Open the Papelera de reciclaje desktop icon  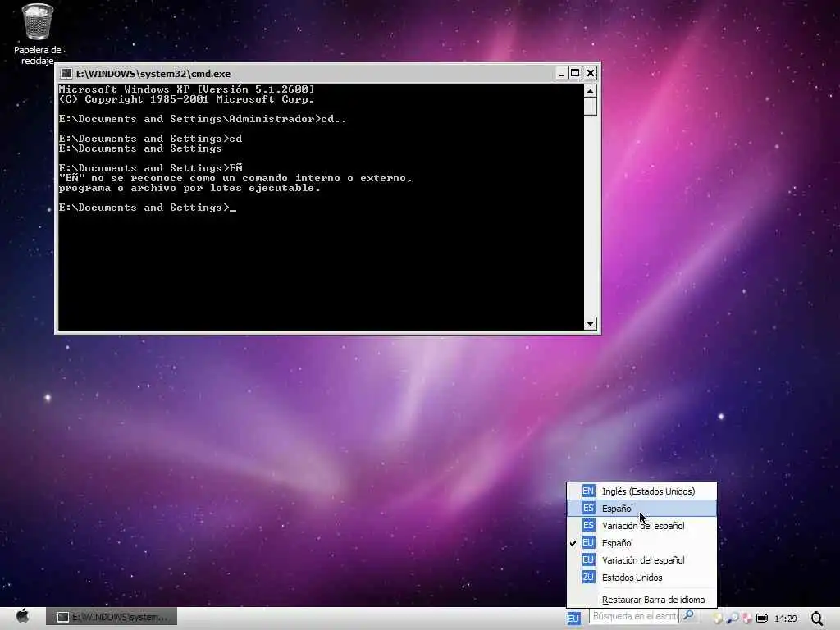(x=37, y=33)
